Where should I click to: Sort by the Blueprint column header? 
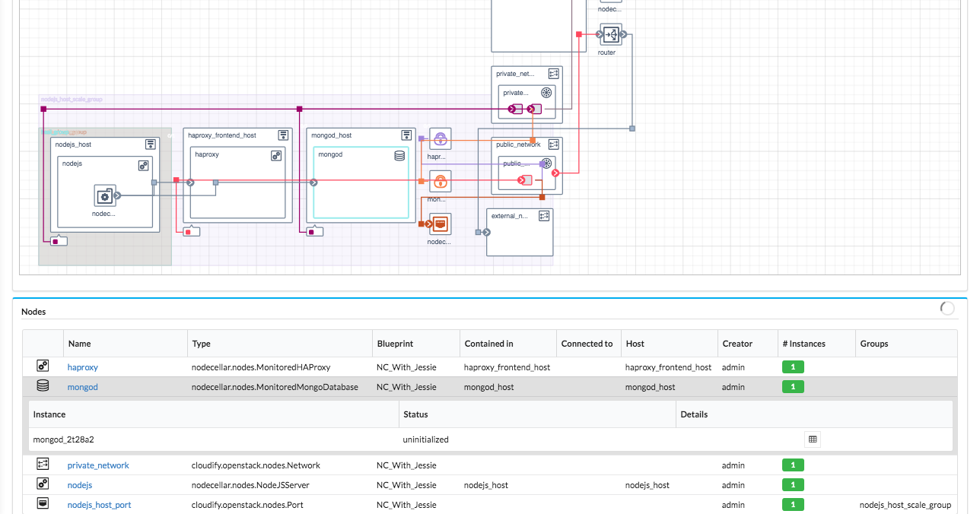416,344
